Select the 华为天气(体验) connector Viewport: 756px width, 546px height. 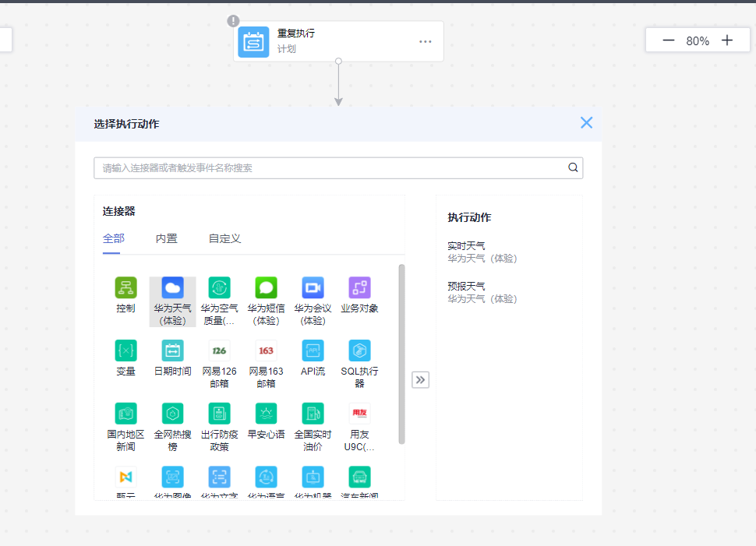point(172,301)
